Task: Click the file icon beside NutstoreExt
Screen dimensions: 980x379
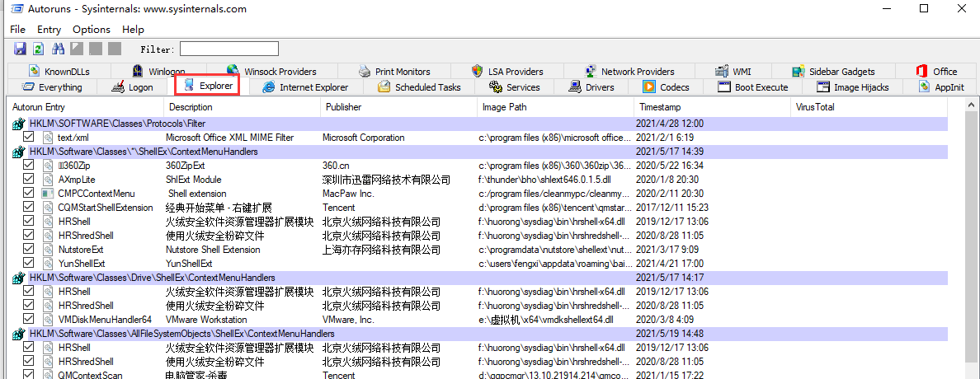Action: (48, 249)
